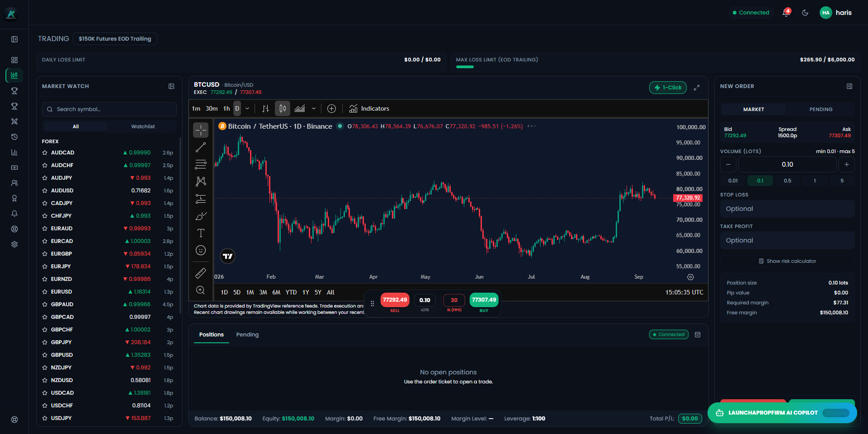
Task: Open the timeframe dropdown arrow
Action: [247, 108]
